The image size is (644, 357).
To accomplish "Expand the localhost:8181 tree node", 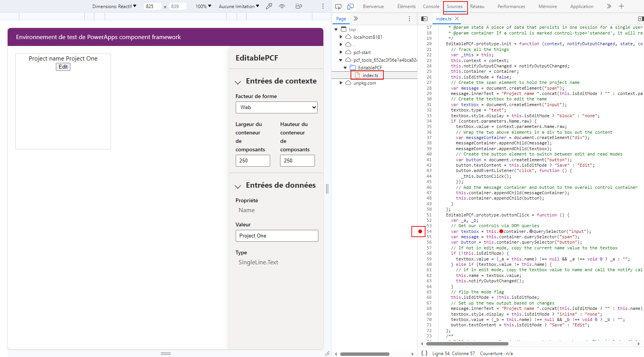I will click(341, 37).
